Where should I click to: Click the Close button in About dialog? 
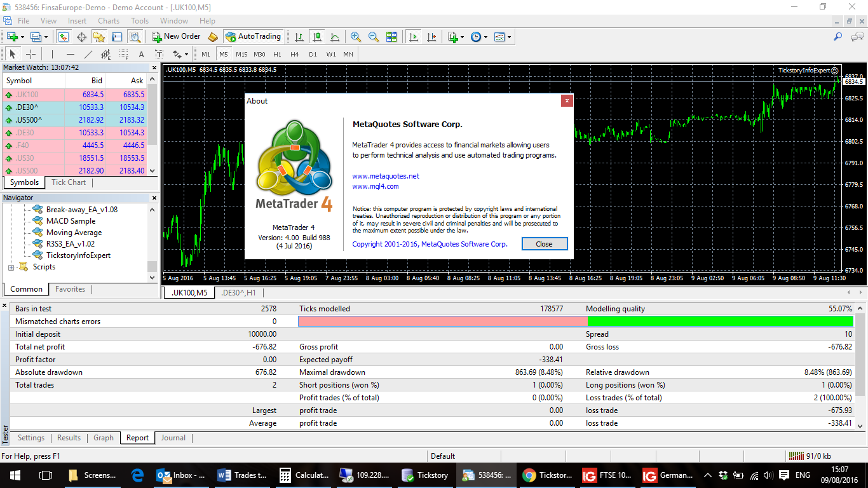(544, 244)
